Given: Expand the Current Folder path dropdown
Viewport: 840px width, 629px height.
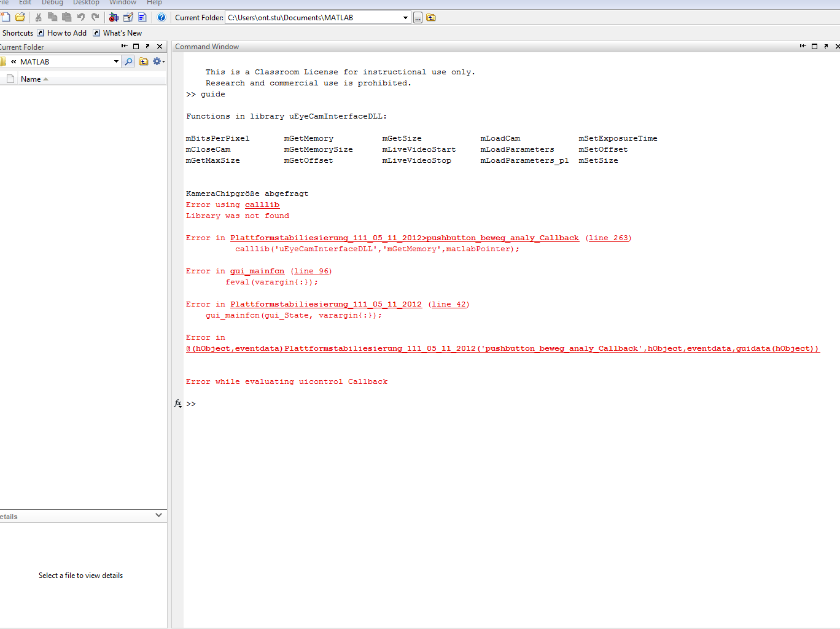Looking at the screenshot, I should click(x=405, y=18).
